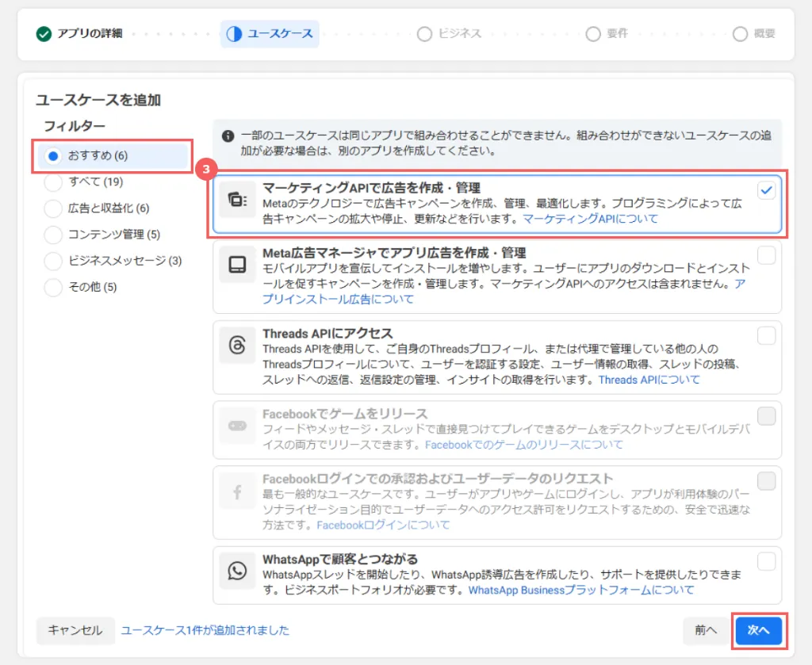Check the Threads APIにアクセス checkbox
The width and height of the screenshot is (812, 665).
pos(766,336)
